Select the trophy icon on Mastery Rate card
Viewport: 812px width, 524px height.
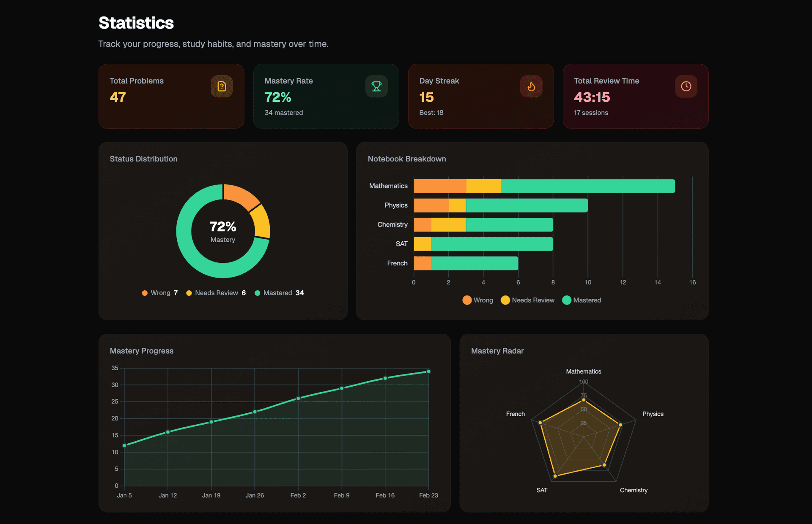pos(376,86)
